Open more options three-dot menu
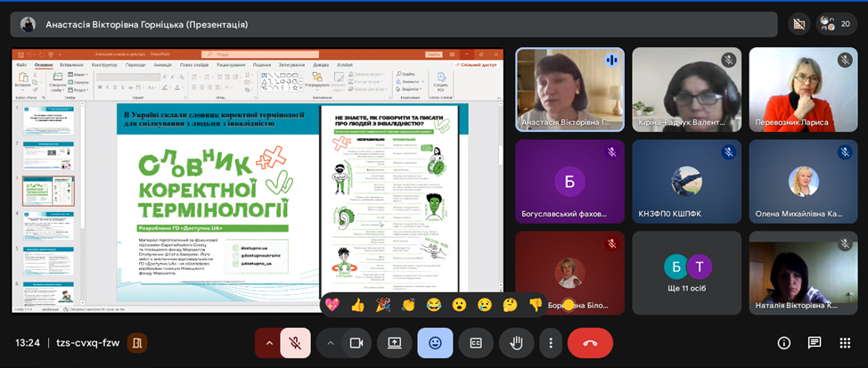This screenshot has width=868, height=368. (550, 343)
